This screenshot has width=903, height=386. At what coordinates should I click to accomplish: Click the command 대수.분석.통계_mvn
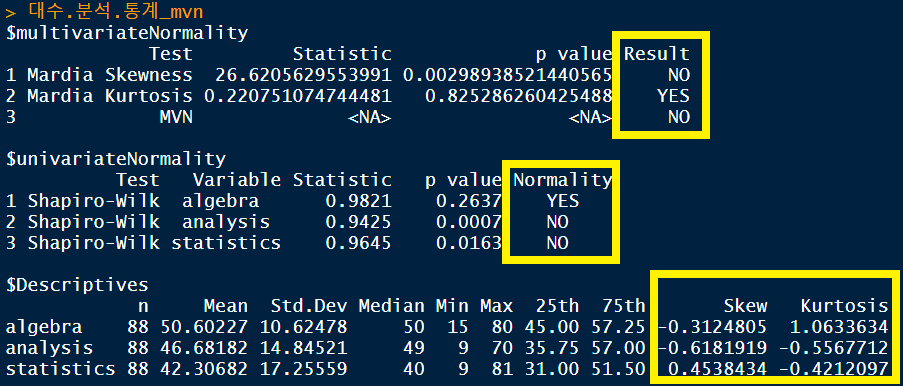(x=115, y=11)
